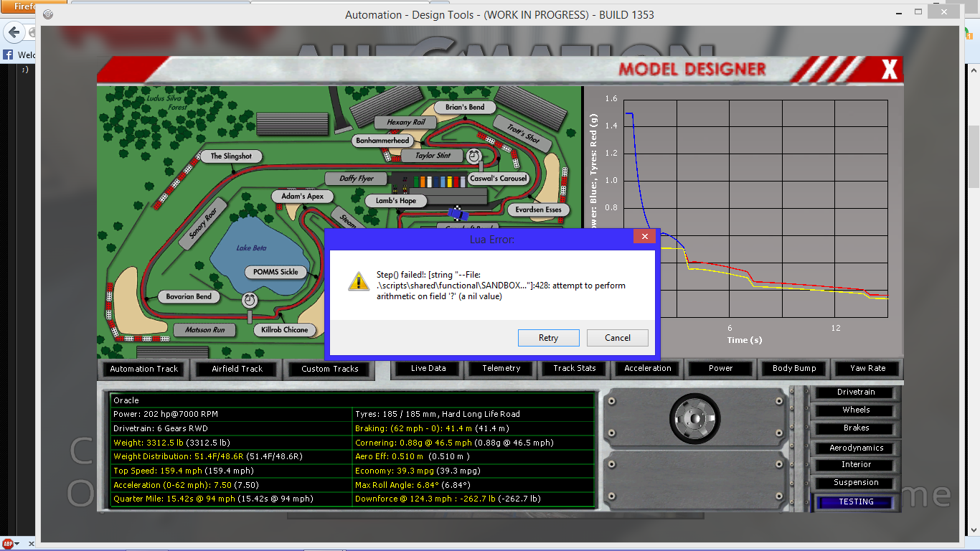Screen dimensions: 980x551
Task: Click the Firefox back arrow button
Action: click(14, 32)
